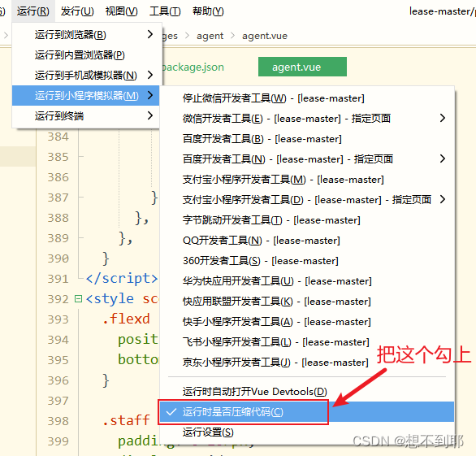Click arrow next to 运行到浏览器(B)
Screen dimensions: 476x456
coord(150,34)
